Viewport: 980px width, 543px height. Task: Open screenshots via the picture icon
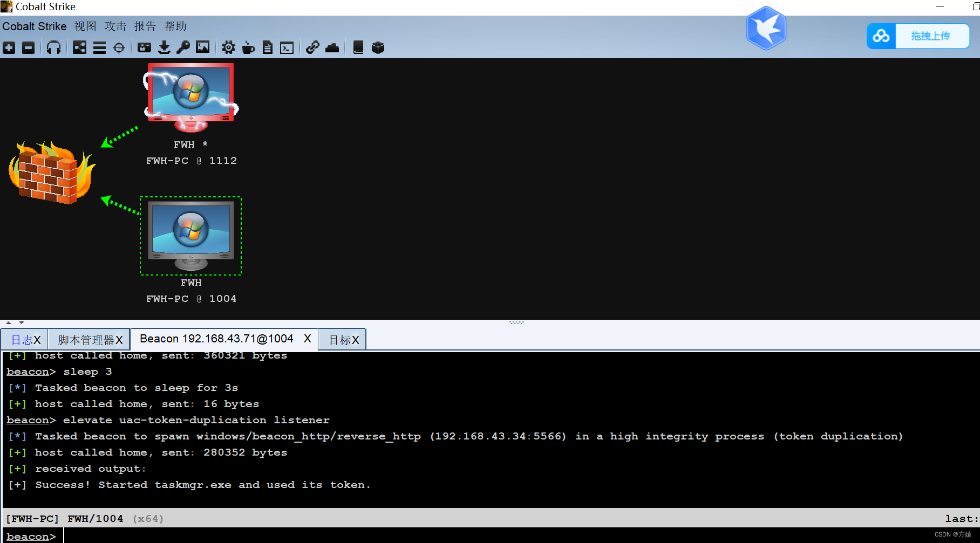(x=203, y=47)
